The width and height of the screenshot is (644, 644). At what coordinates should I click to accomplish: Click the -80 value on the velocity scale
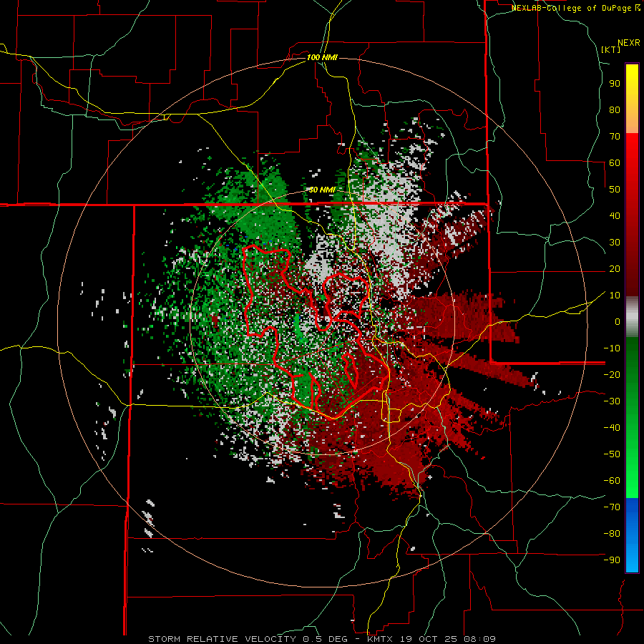[x=612, y=534]
